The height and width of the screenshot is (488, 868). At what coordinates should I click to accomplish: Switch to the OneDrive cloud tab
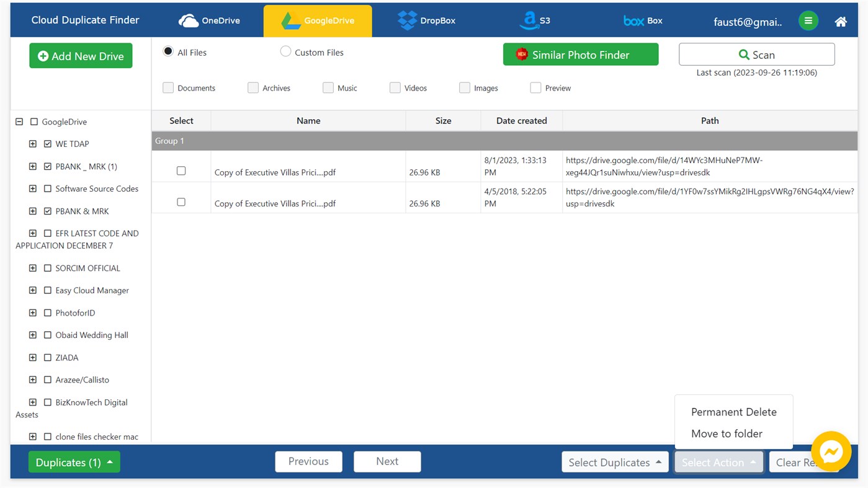click(209, 20)
